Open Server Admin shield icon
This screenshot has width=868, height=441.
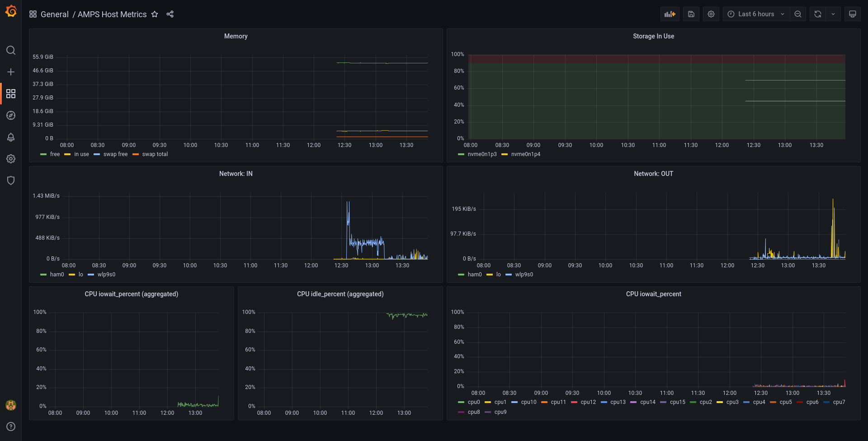[x=11, y=180]
